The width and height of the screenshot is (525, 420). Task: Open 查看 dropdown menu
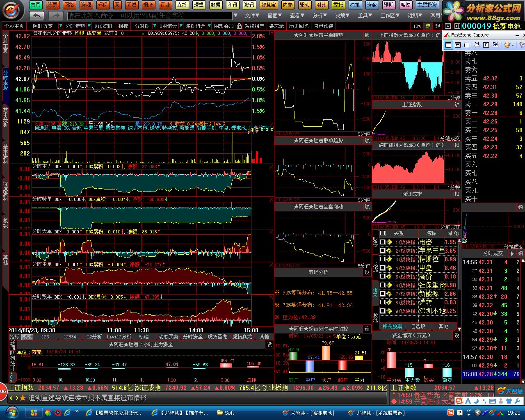coord(297,16)
